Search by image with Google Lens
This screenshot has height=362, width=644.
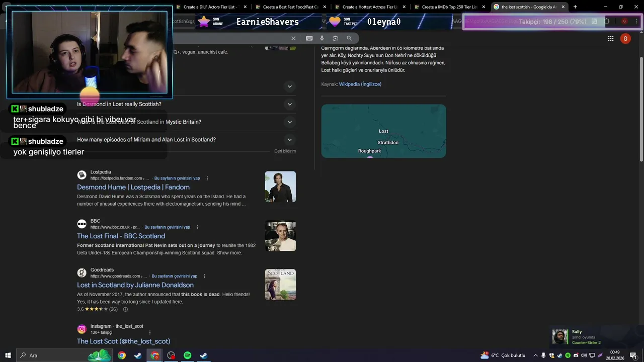336,38
